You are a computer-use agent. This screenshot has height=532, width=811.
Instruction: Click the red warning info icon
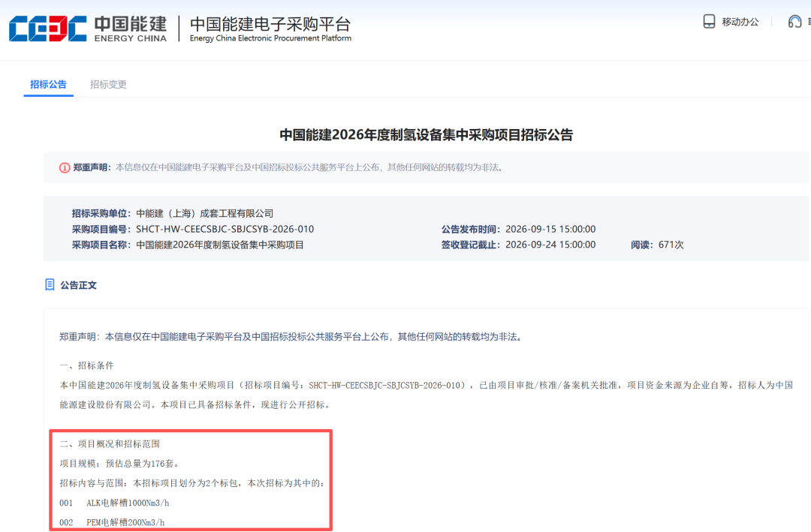(65, 167)
